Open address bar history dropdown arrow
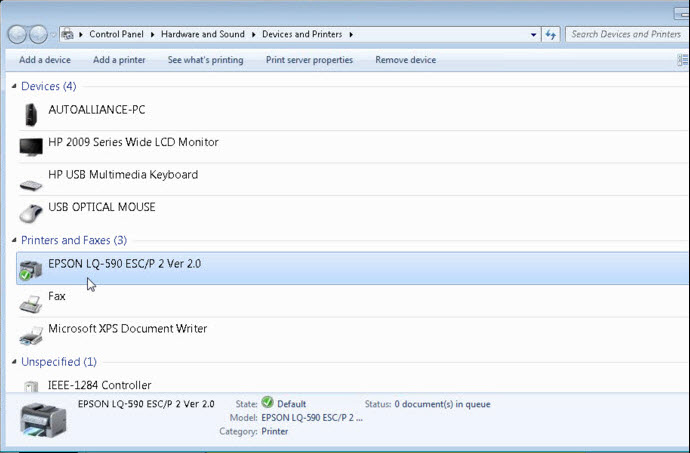The image size is (690, 453). point(531,34)
